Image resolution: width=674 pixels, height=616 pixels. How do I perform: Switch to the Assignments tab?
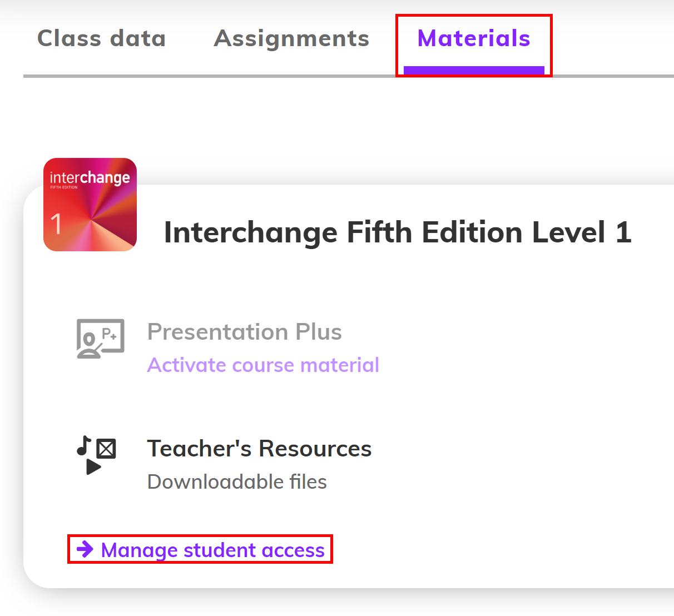[x=291, y=39]
